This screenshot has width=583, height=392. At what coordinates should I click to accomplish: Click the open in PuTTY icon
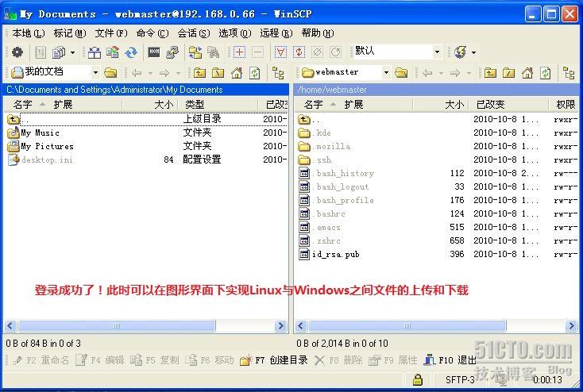coord(172,52)
